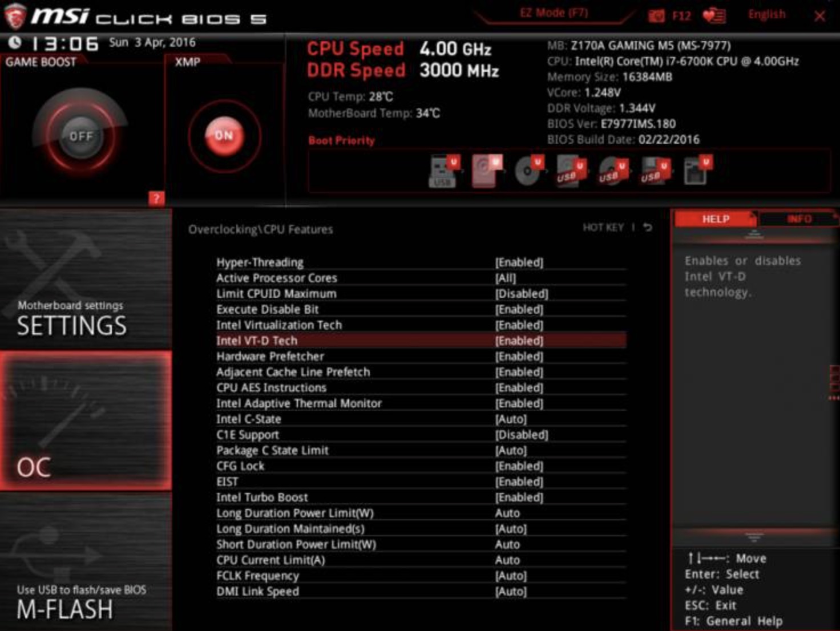
Task: Click the red question mark under Game Boost
Action: click(156, 199)
